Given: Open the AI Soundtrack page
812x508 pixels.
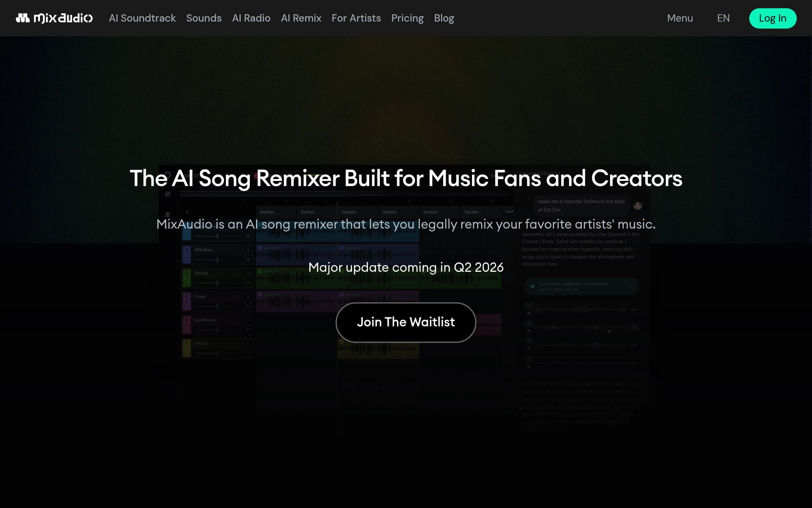Looking at the screenshot, I should 142,18.
